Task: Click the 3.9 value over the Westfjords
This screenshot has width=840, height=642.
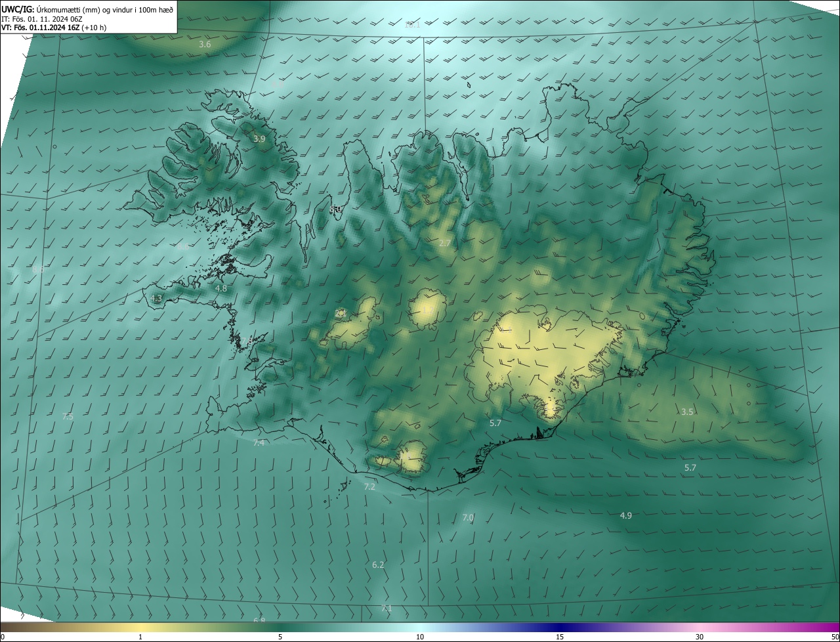Action: [259, 139]
